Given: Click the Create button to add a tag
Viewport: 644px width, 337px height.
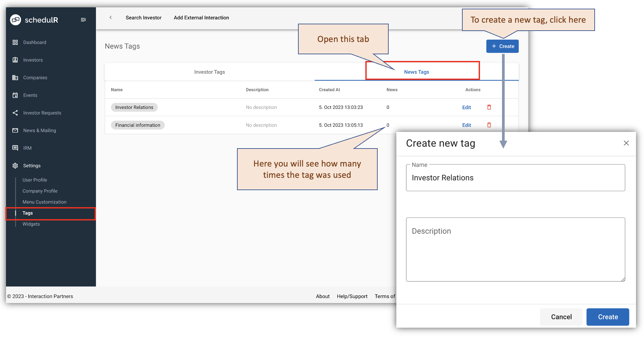Looking at the screenshot, I should pyautogui.click(x=502, y=46).
